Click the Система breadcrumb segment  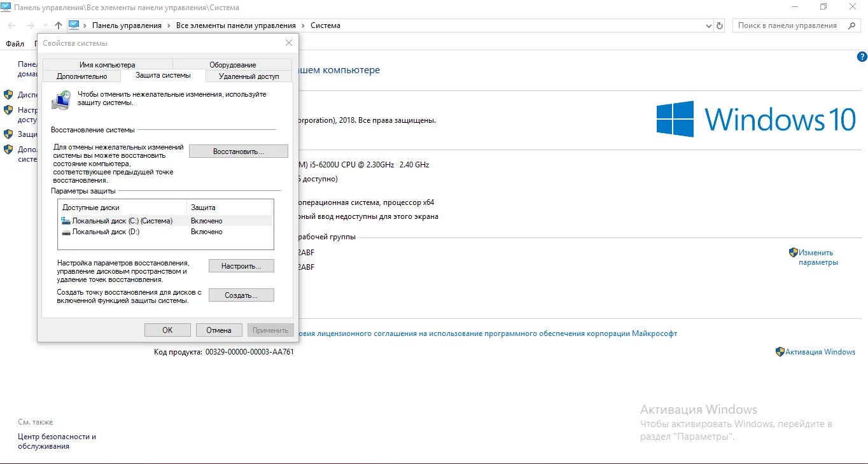[x=325, y=25]
